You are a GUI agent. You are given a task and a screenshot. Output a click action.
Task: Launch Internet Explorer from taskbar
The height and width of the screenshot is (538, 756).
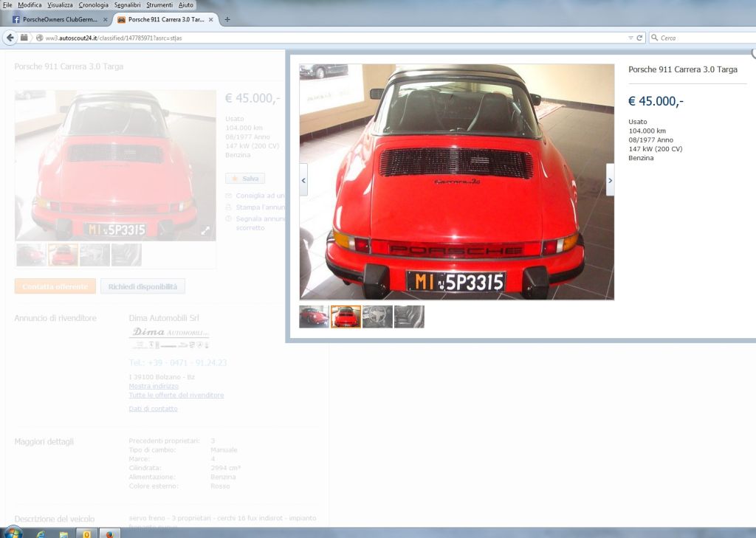(41, 534)
